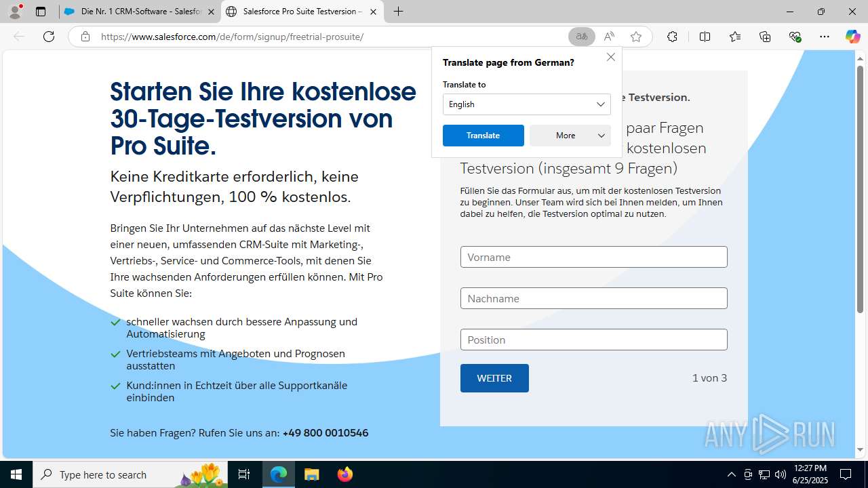Viewport: 868px width, 488px height.
Task: Open the tab actions menu icon
Action: click(x=41, y=12)
